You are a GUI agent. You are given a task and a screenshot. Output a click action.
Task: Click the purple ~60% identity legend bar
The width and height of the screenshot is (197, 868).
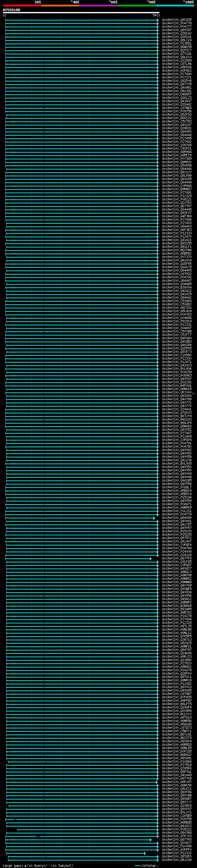click(x=99, y=6)
